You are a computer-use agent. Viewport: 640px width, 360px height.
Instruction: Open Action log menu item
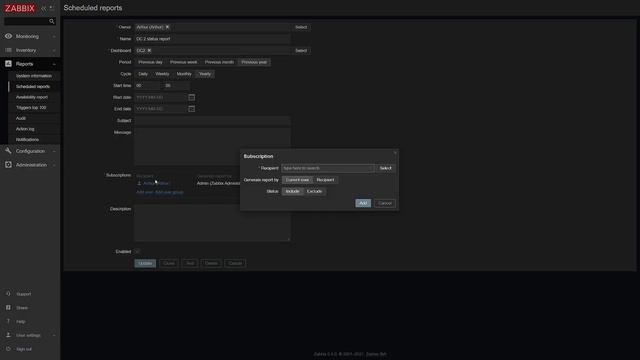click(x=25, y=129)
